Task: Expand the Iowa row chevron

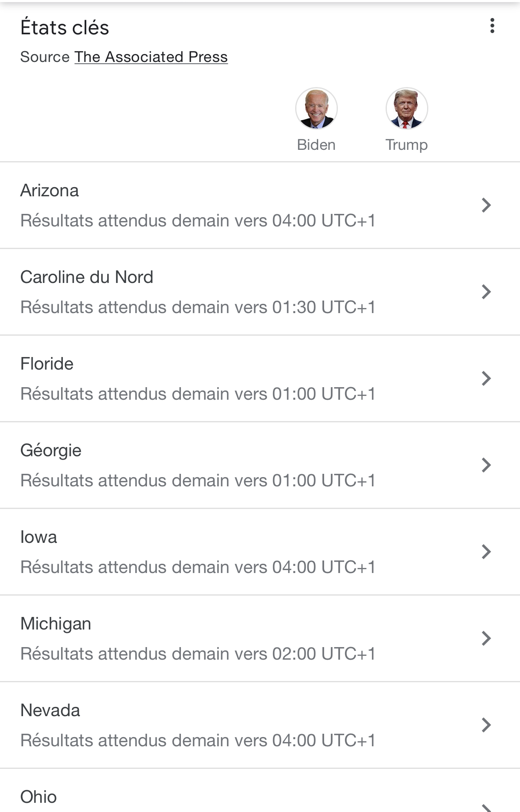Action: click(486, 552)
